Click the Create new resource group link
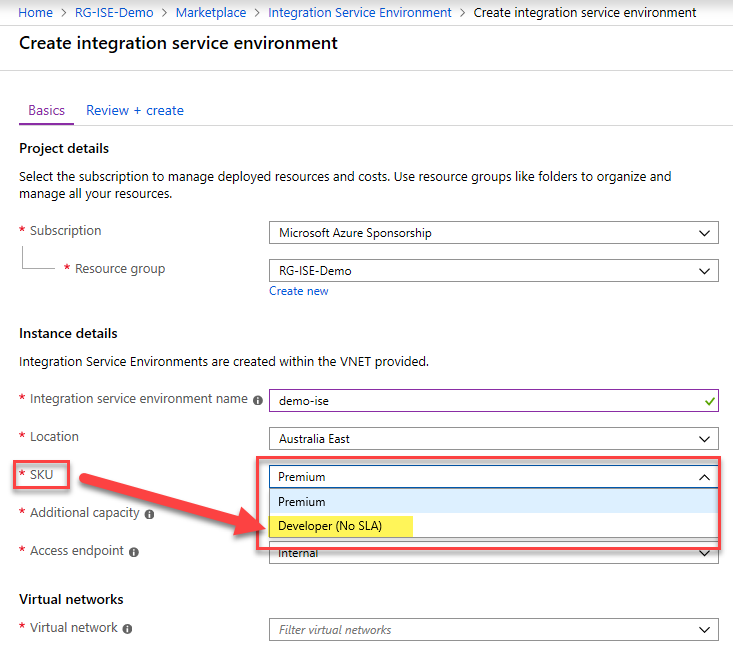This screenshot has width=733, height=659. 298,291
